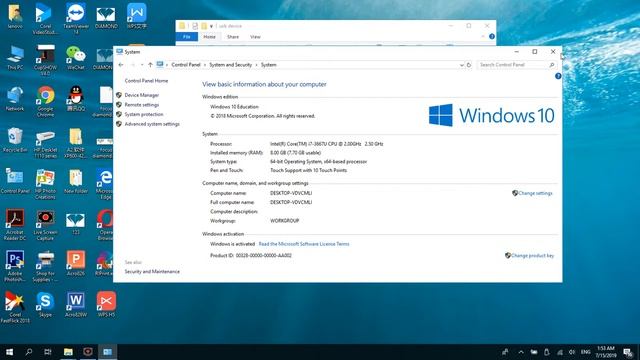Image resolution: width=640 pixels, height=360 pixels.
Task: Select the Corel VideoStudio desktop icon
Action: coord(45,18)
